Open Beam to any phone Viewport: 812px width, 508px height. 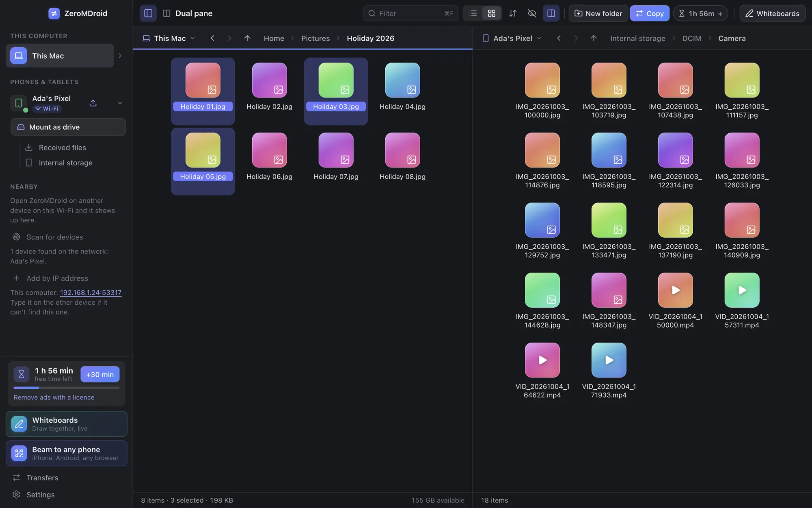pos(66,453)
